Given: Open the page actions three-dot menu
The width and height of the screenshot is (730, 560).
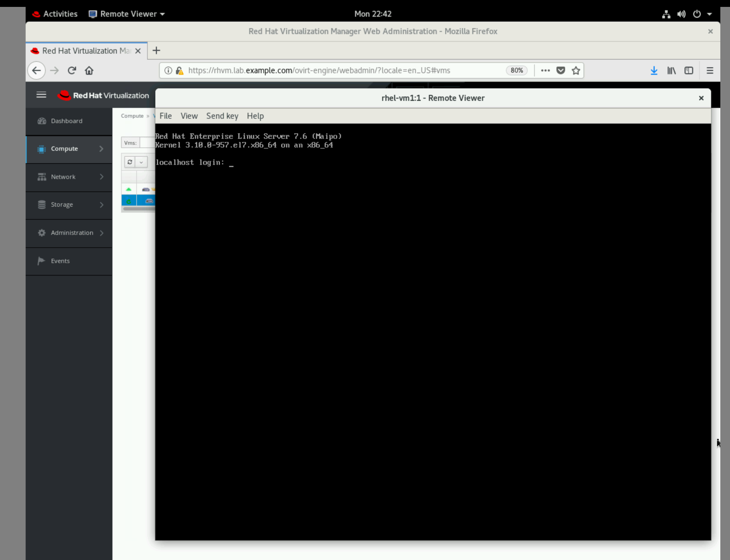Looking at the screenshot, I should pos(545,70).
